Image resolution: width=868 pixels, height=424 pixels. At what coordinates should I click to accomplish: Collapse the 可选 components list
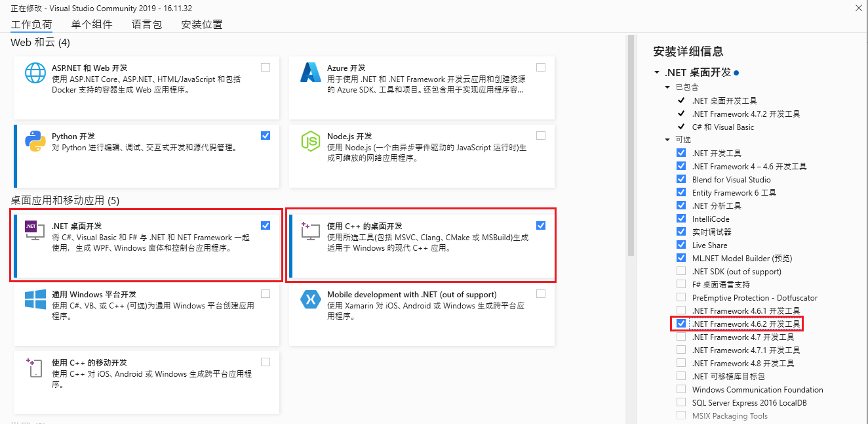pyautogui.click(x=669, y=140)
